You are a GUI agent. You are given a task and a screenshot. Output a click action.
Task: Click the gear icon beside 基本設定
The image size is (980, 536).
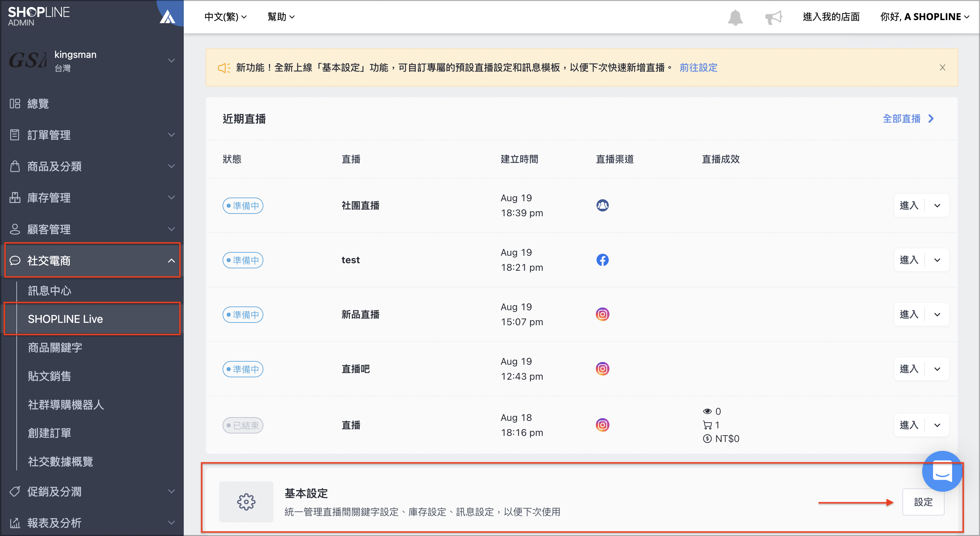[x=246, y=502]
